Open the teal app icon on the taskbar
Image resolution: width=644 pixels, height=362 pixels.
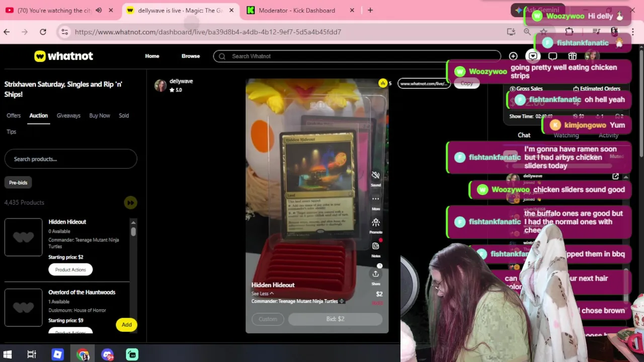pos(132,354)
